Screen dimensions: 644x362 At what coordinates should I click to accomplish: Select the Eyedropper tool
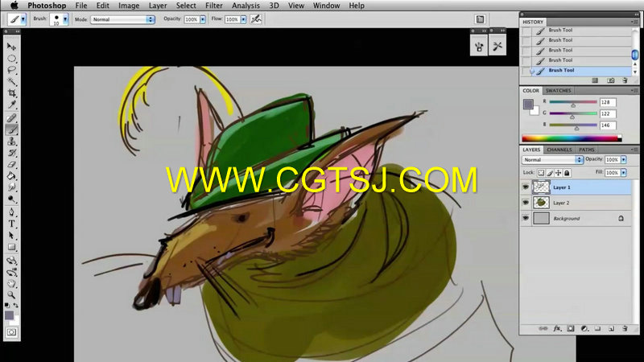[x=11, y=105]
